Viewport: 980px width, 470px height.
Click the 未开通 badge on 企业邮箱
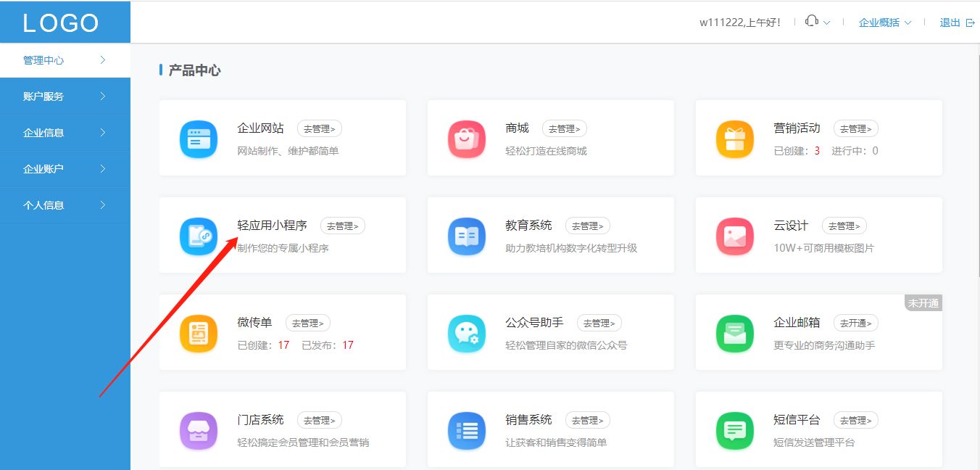tap(923, 303)
